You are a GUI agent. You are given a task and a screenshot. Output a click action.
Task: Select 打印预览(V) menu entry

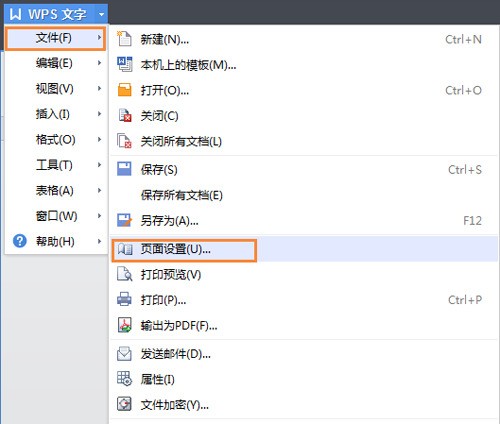pyautogui.click(x=304, y=274)
